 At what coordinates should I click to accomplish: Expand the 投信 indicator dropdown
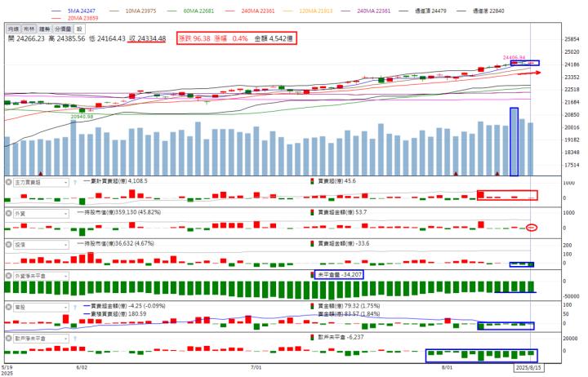click(x=41, y=245)
